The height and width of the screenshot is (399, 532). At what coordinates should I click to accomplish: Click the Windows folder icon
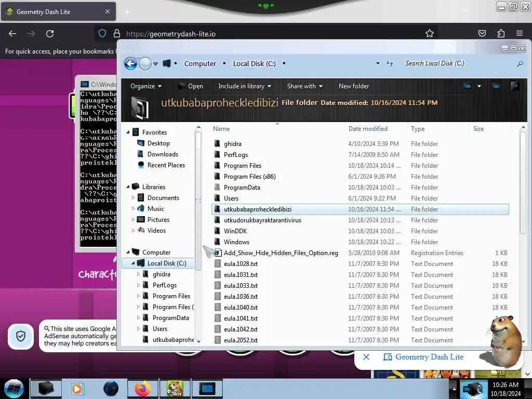[217, 242]
